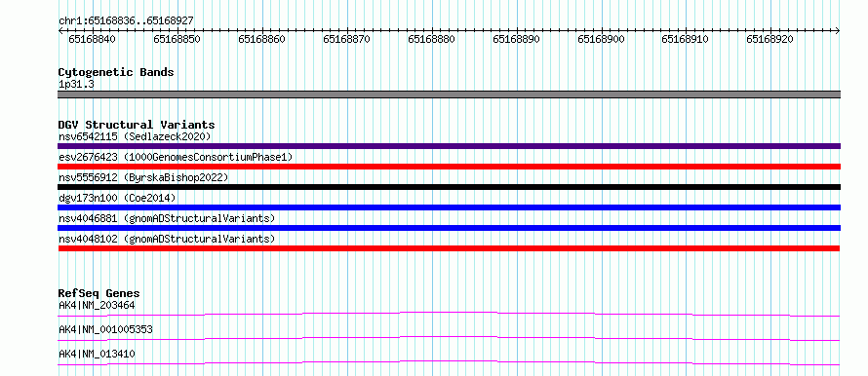Open nsv4046881 (gnomADStructuralVariants) variant label

(167, 218)
